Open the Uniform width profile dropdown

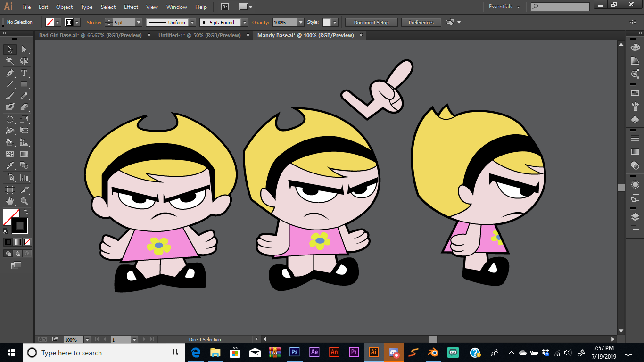point(193,22)
